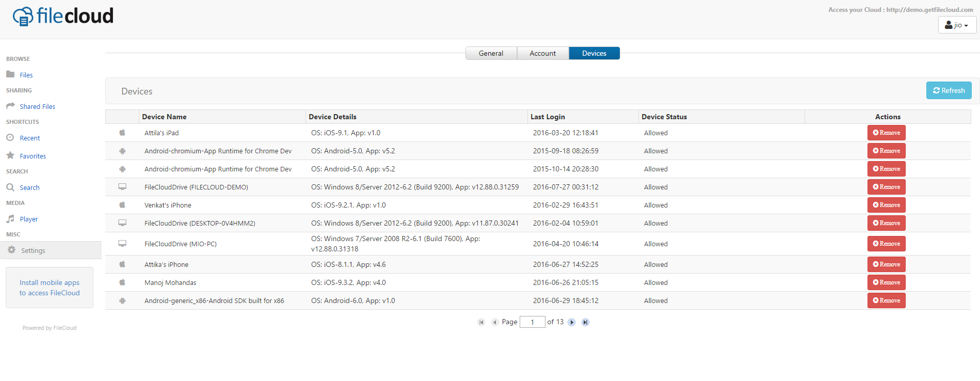This screenshot has width=980, height=381.
Task: Click the Shared Files arrow icon
Action: coord(10,106)
